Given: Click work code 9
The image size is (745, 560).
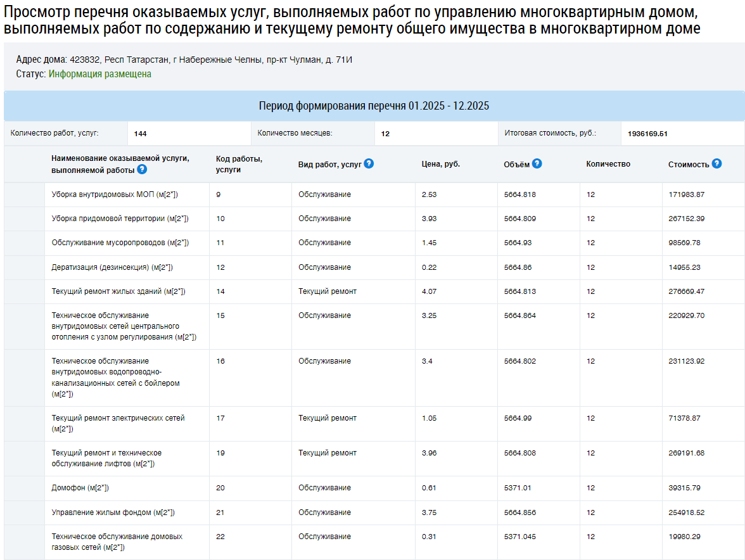Looking at the screenshot, I should tap(218, 194).
